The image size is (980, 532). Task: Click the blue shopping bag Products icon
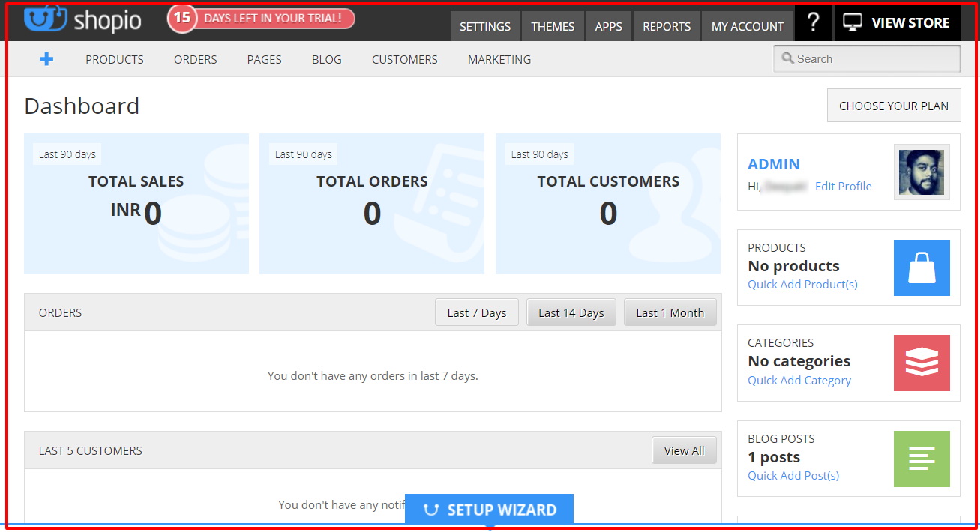(x=922, y=267)
